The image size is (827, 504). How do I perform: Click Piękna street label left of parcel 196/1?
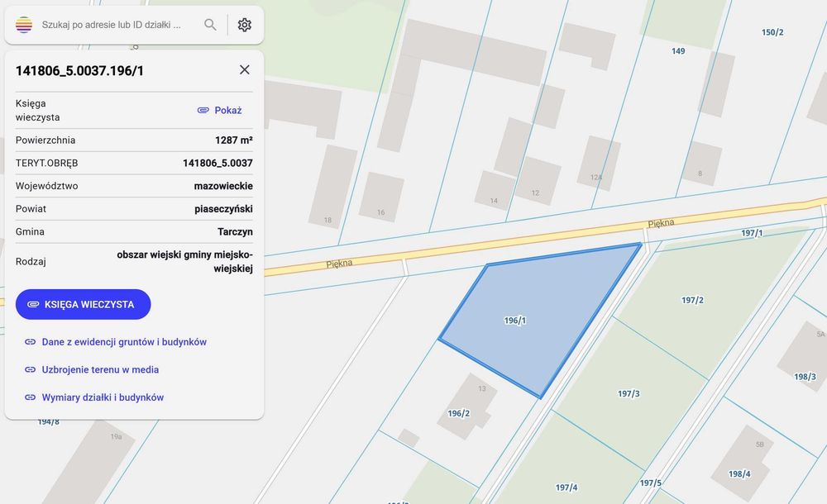pyautogui.click(x=339, y=263)
